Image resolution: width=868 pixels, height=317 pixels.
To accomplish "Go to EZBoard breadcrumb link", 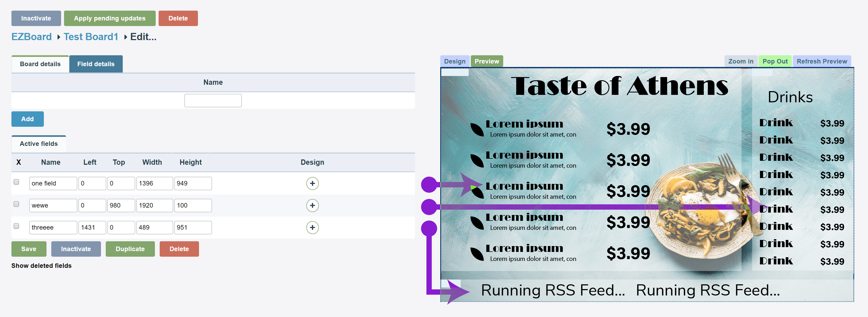I will click(32, 37).
